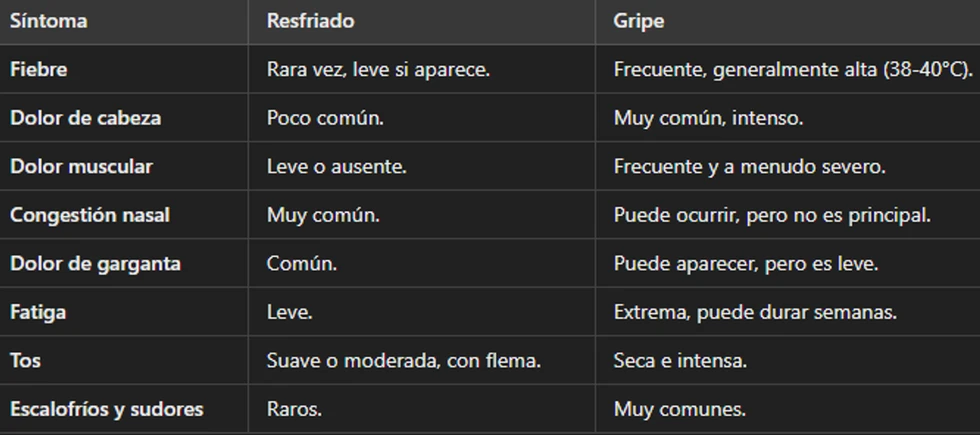Click the "Fatiga" row label
The height and width of the screenshot is (435, 980).
38,312
